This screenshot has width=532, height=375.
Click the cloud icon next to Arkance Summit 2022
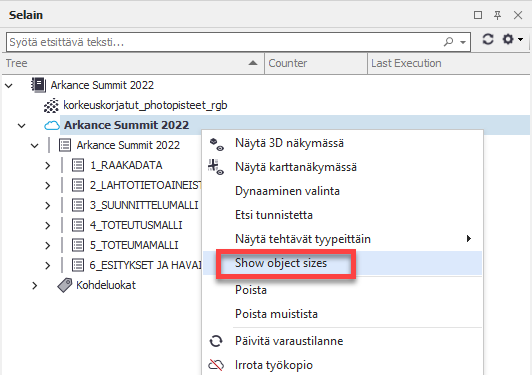tap(52, 126)
